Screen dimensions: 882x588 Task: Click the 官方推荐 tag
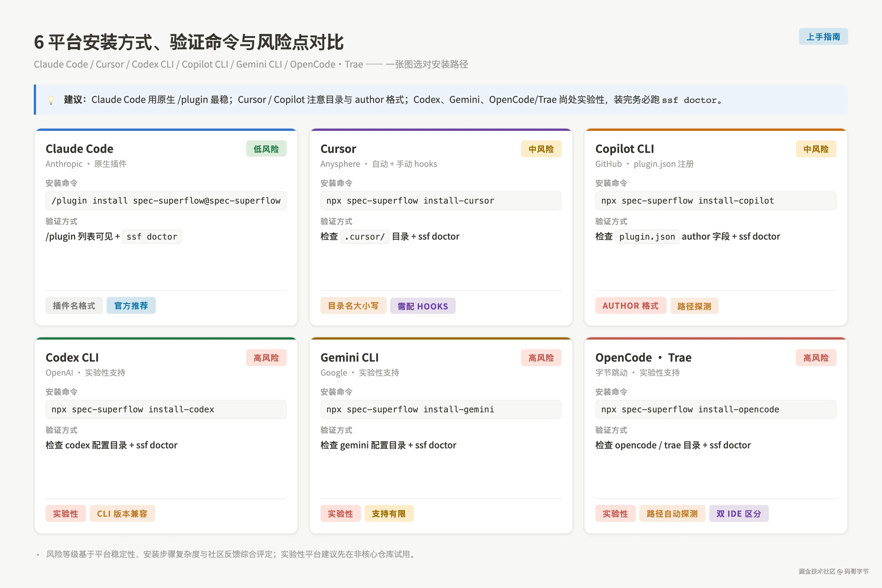point(131,306)
